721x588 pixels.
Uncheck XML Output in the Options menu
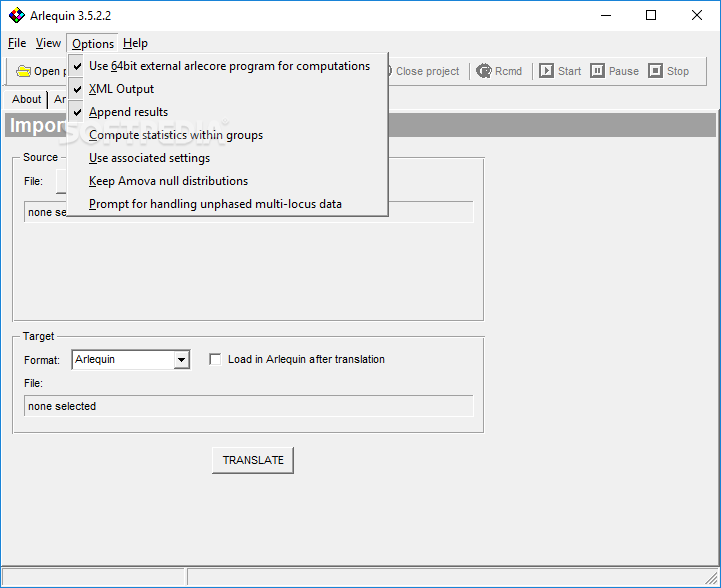pyautogui.click(x=228, y=89)
